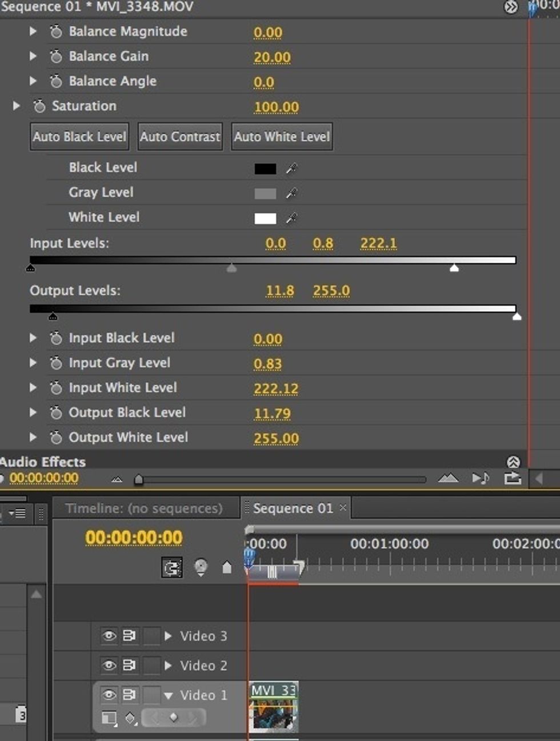Click the Auto Black Level button
The image size is (560, 741).
click(x=79, y=137)
